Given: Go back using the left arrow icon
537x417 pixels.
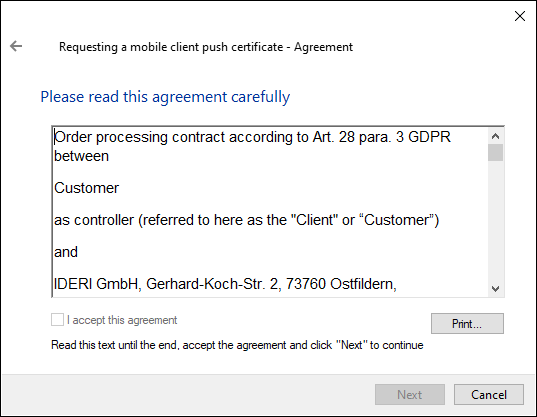Looking at the screenshot, I should point(16,46).
